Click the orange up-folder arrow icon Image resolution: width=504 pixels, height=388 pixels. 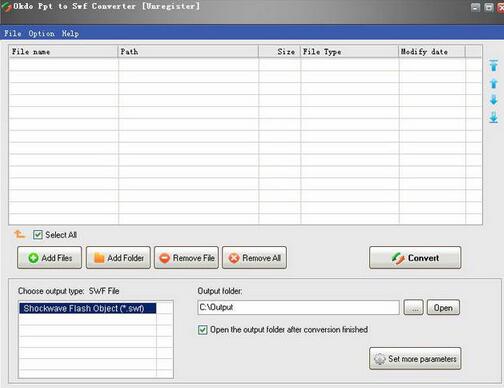pyautogui.click(x=19, y=234)
